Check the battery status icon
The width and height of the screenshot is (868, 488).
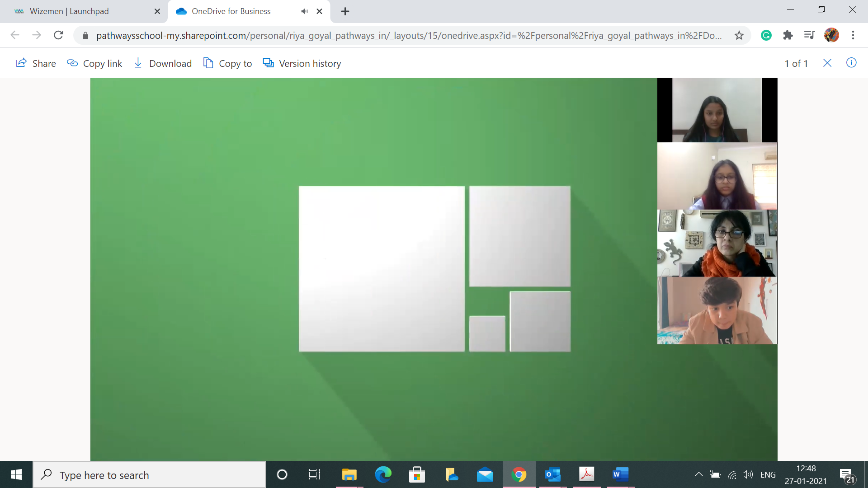click(715, 474)
